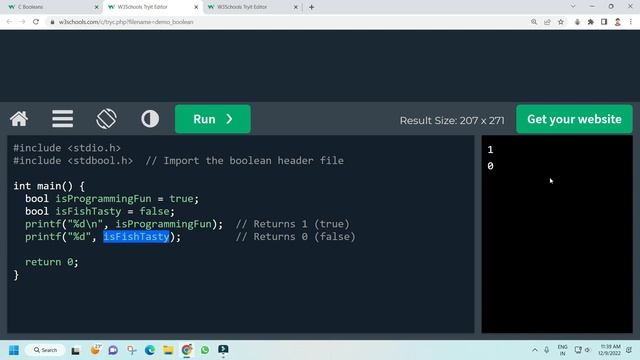Open a new browser tab
This screenshot has height=360, width=640.
(311, 7)
